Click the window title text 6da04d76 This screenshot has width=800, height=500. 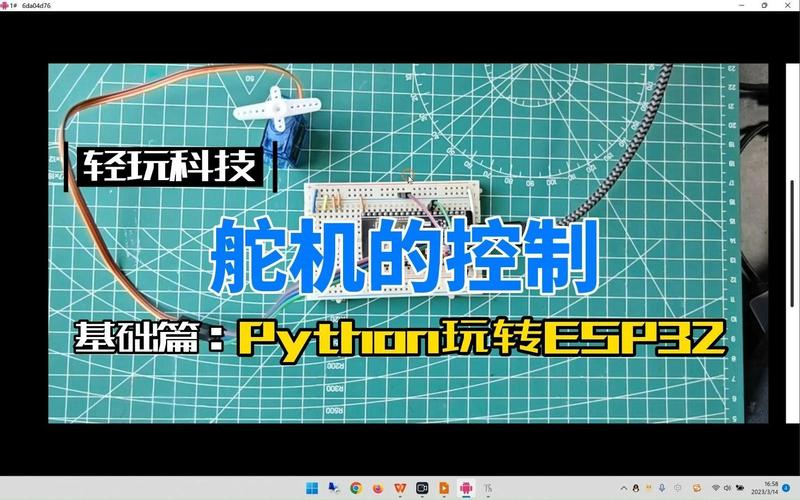pyautogui.click(x=36, y=6)
